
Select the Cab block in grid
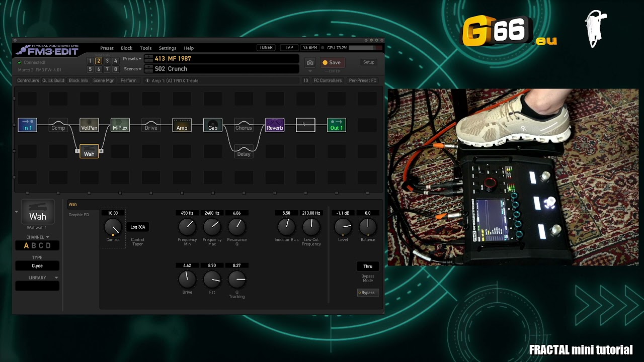[213, 125]
